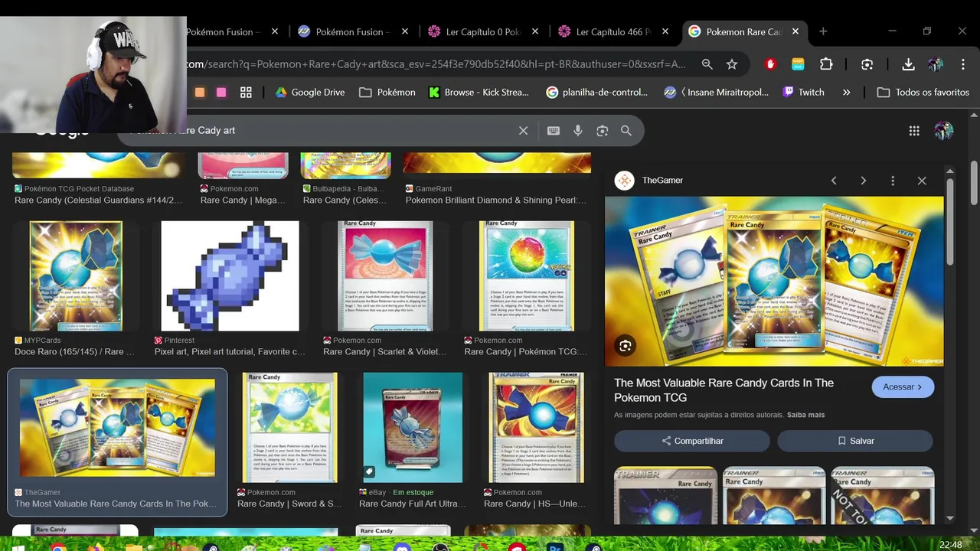
Task: Click the Salvar button
Action: [x=855, y=441]
